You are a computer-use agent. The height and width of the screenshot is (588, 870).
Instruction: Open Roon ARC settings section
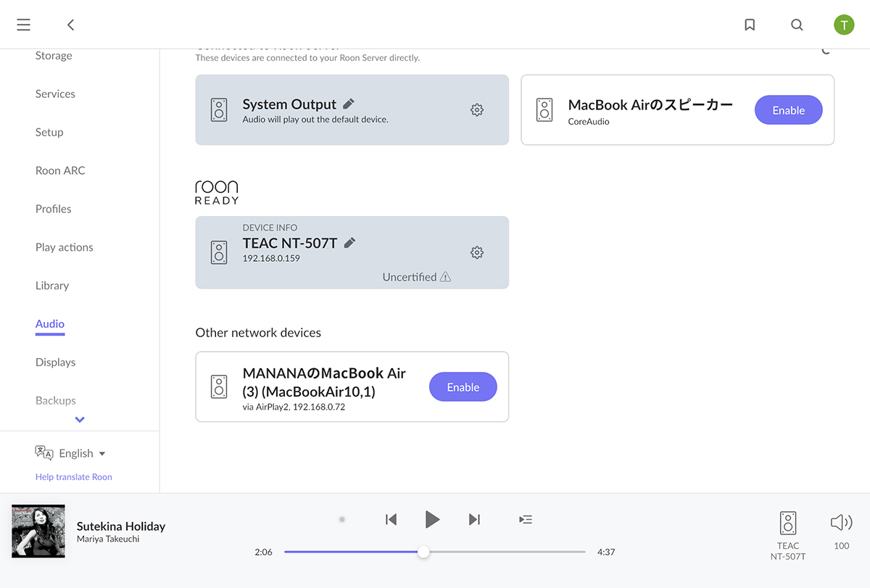pyautogui.click(x=60, y=170)
